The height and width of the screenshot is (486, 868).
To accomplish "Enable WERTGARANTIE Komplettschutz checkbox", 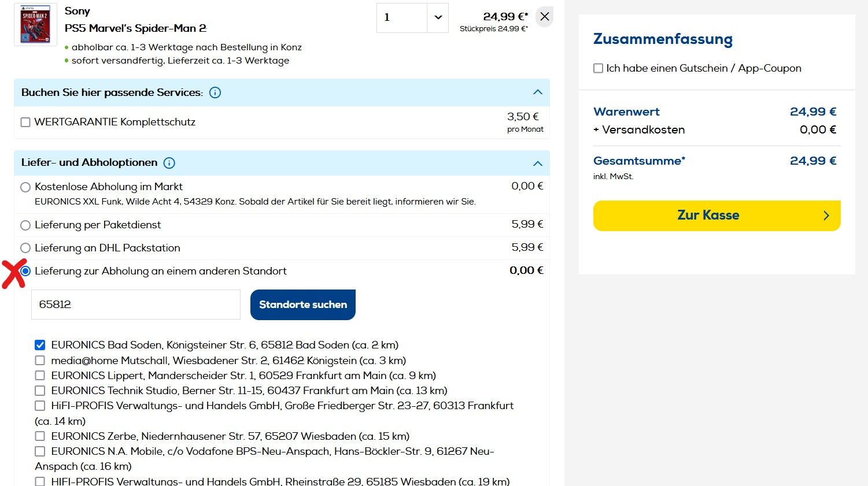I will tap(25, 123).
